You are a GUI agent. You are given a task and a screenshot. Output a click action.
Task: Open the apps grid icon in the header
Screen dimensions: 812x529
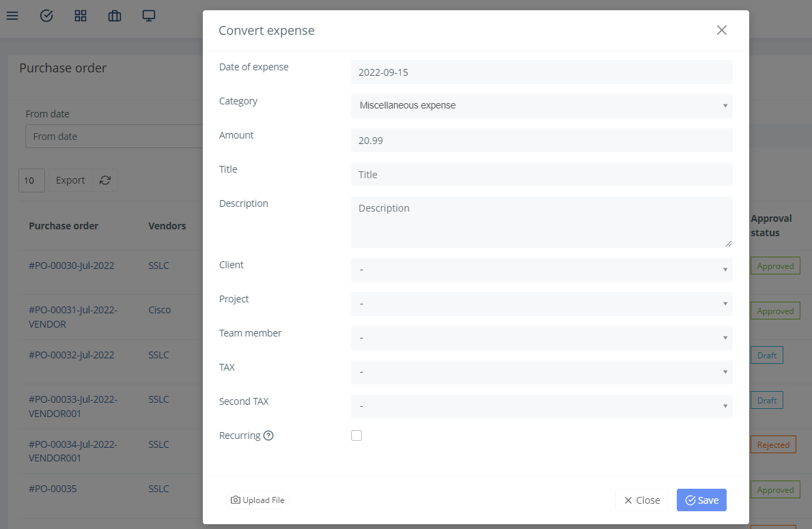click(x=81, y=16)
